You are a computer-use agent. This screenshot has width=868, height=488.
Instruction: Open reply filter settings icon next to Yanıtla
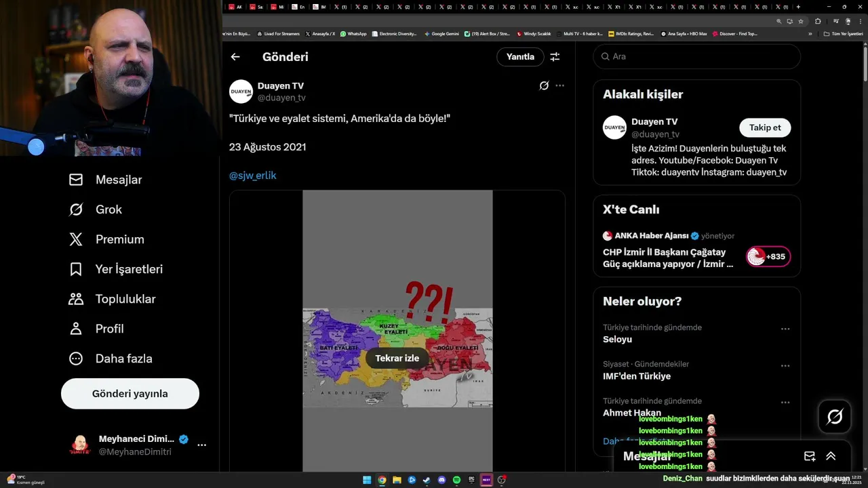click(x=555, y=57)
